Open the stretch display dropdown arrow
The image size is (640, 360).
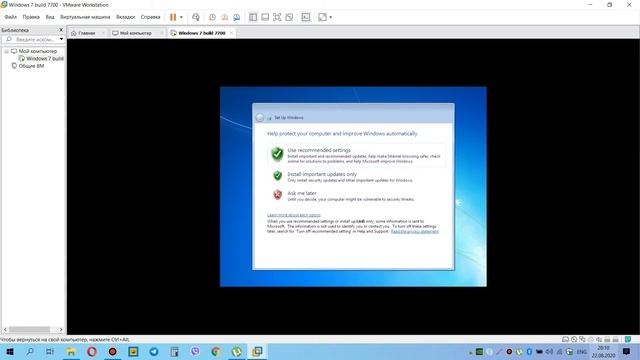click(331, 17)
